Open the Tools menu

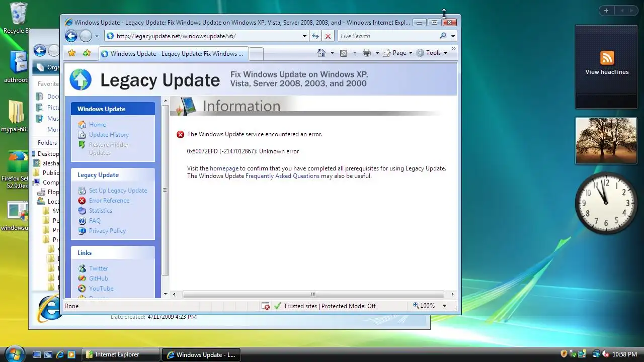pyautogui.click(x=432, y=53)
